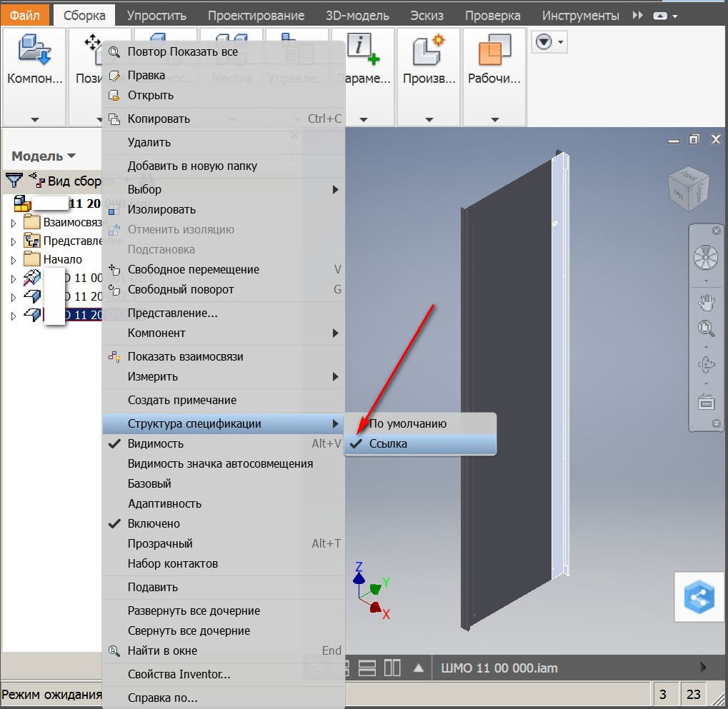The width and height of the screenshot is (728, 709).
Task: Expand the Взаимосвязи folder node
Action: [x=14, y=223]
